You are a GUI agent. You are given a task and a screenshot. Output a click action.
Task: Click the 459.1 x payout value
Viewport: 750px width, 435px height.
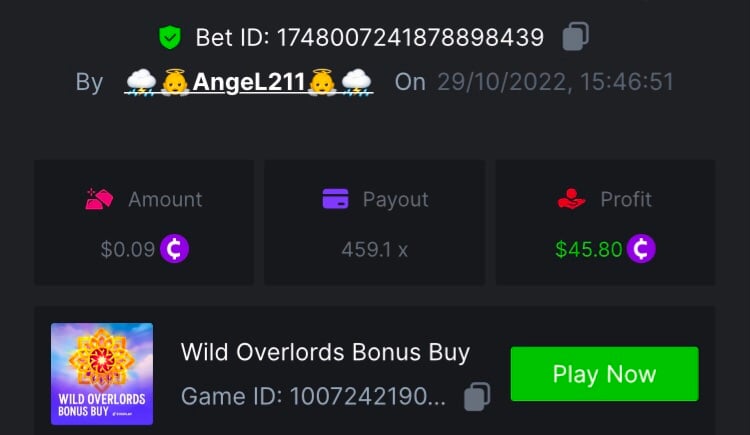click(375, 250)
